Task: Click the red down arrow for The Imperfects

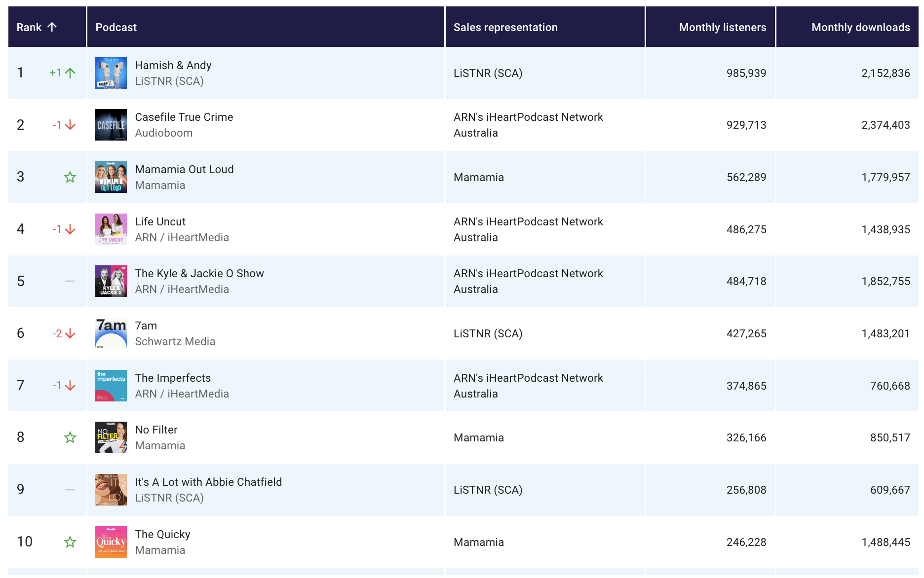Action: pyautogui.click(x=71, y=386)
